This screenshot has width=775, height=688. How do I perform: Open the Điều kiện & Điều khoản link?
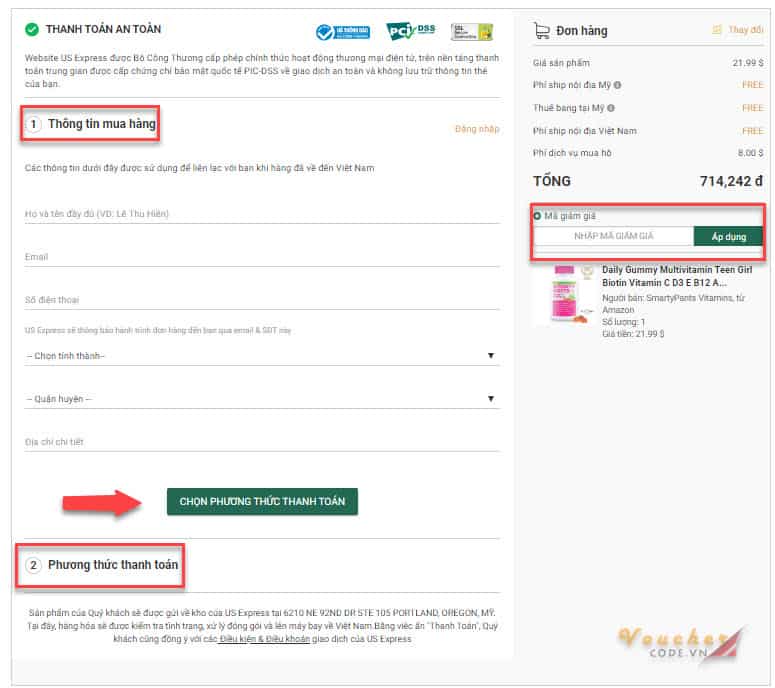click(x=264, y=639)
